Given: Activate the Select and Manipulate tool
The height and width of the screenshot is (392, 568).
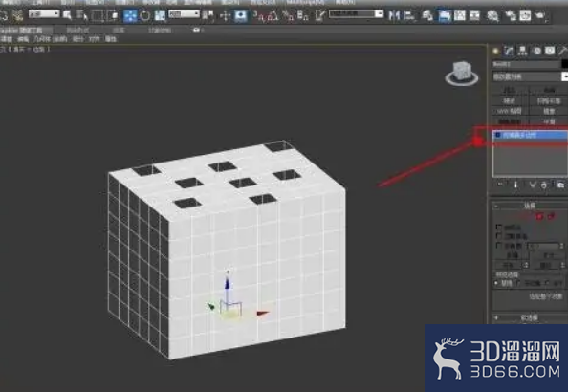Looking at the screenshot, I should pos(226,15).
